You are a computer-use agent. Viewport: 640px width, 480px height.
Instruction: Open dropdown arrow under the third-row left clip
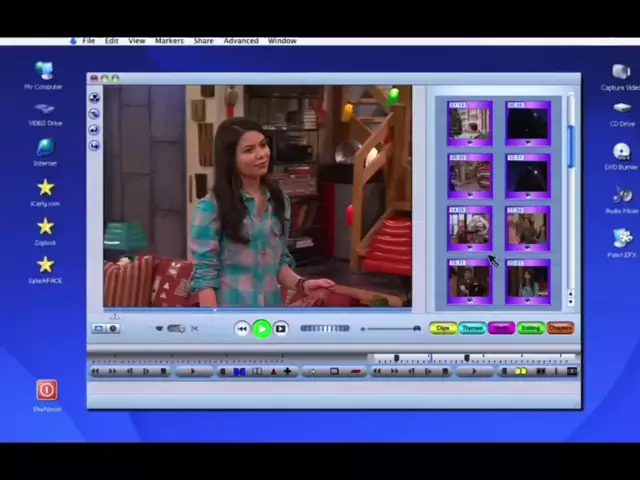point(470,247)
